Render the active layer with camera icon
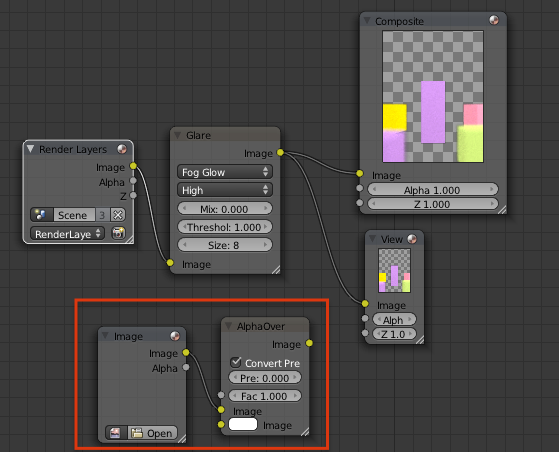Image resolution: width=559 pixels, height=452 pixels. pyautogui.click(x=118, y=233)
